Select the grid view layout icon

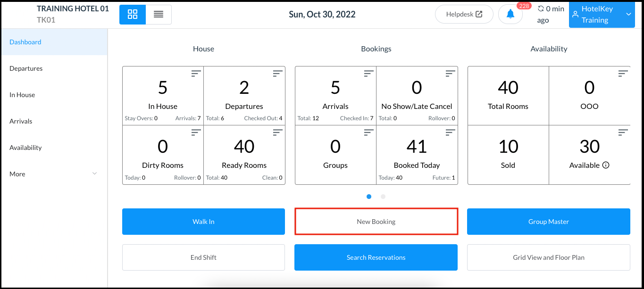[132, 14]
